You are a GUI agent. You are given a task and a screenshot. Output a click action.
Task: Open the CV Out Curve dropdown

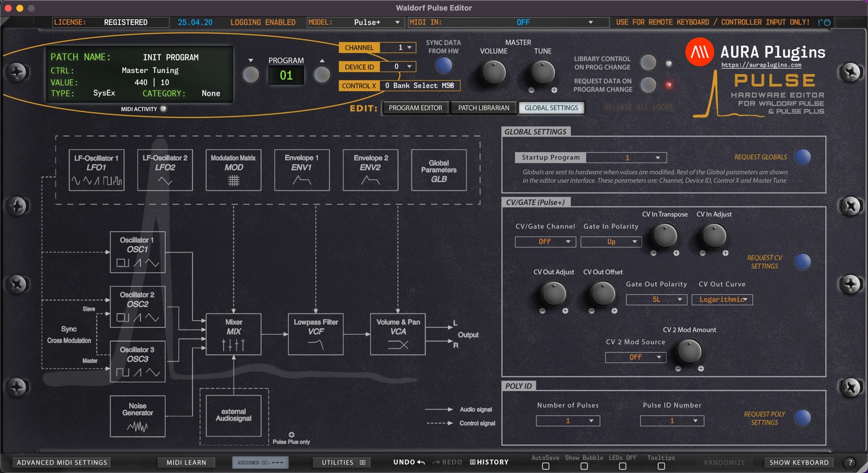click(x=722, y=300)
